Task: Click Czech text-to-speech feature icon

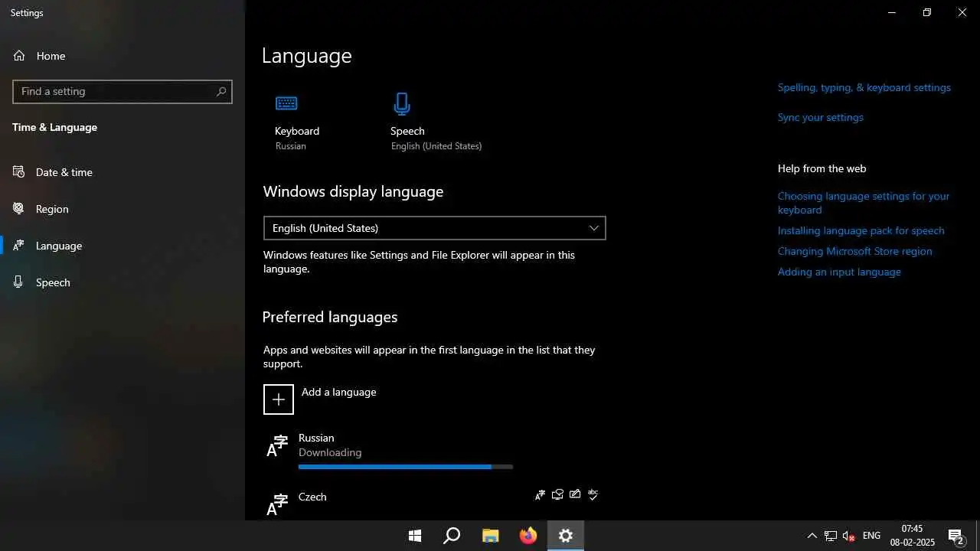Action: [557, 494]
